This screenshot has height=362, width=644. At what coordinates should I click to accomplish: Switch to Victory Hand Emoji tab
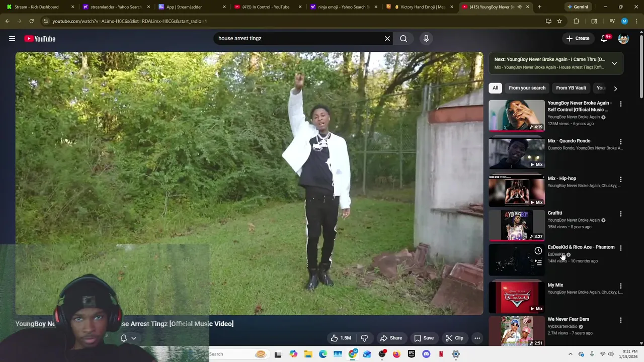(420, 7)
